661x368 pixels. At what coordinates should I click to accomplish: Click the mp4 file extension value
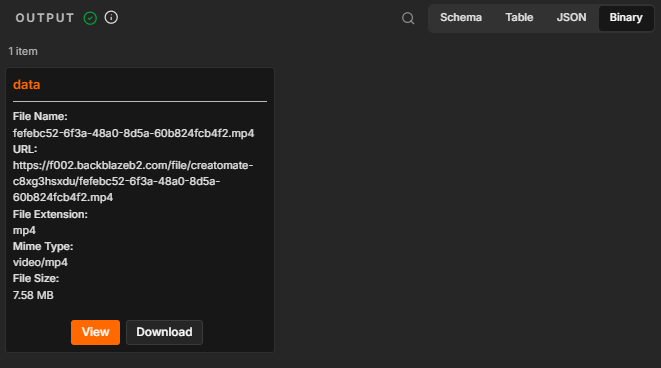coord(24,231)
